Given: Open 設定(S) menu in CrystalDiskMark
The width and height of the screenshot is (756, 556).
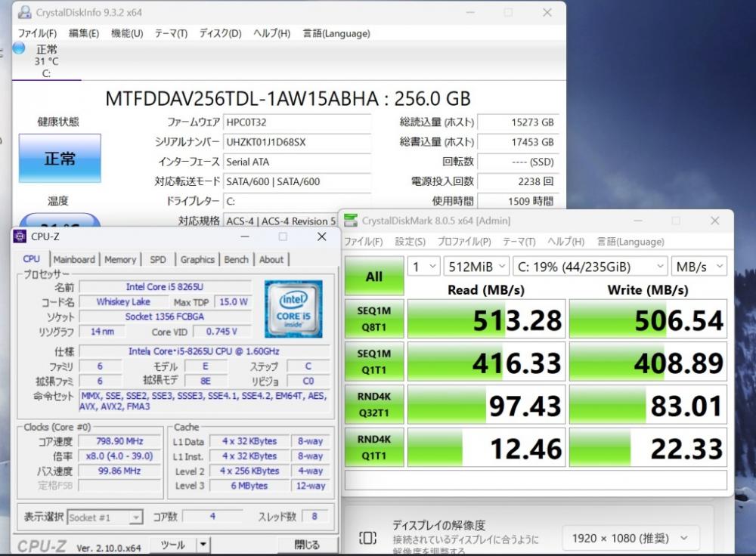Looking at the screenshot, I should click(x=411, y=242).
